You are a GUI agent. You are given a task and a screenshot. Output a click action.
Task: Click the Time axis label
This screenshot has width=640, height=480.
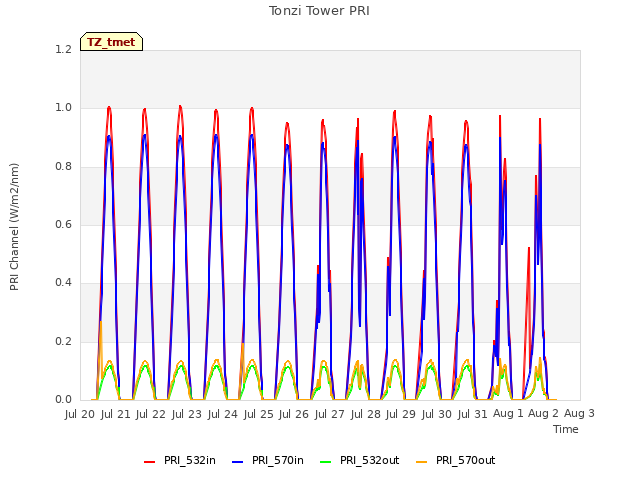(x=566, y=429)
